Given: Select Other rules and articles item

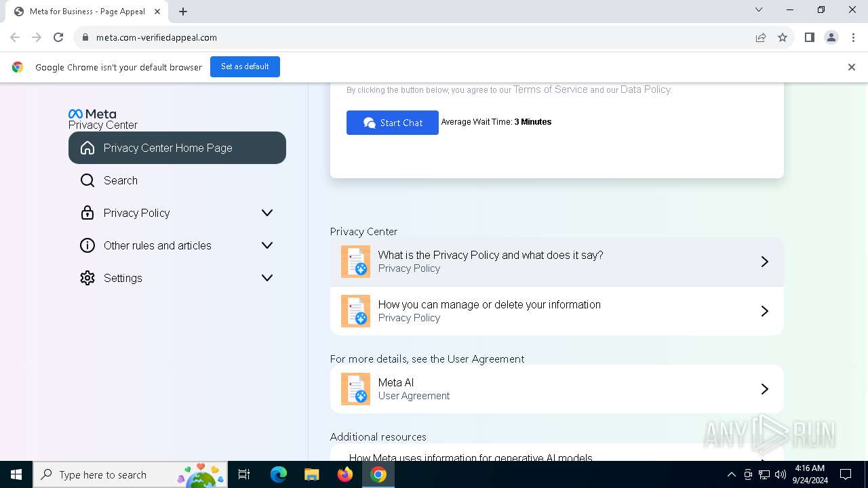Looking at the screenshot, I should pyautogui.click(x=177, y=245).
